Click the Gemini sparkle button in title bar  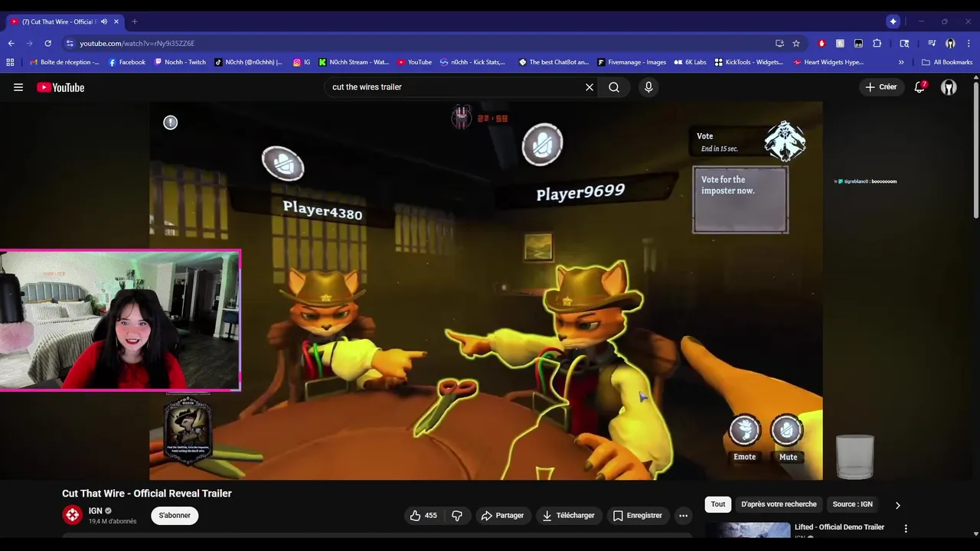pyautogui.click(x=893, y=21)
